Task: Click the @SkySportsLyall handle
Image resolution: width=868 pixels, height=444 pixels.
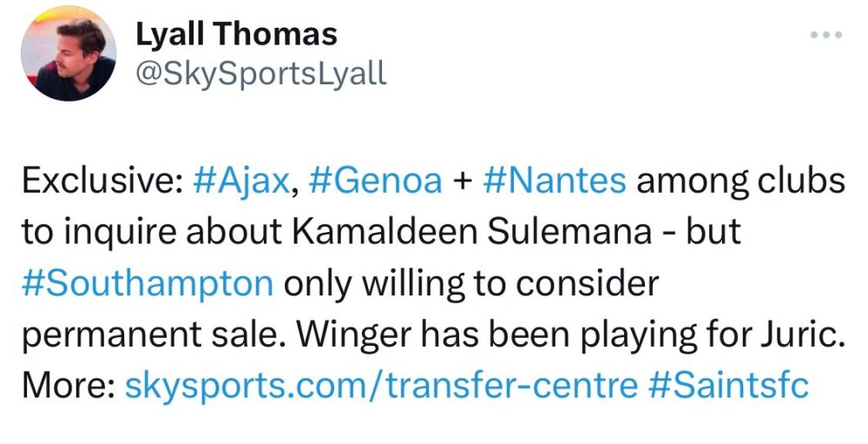Action: 261,74
